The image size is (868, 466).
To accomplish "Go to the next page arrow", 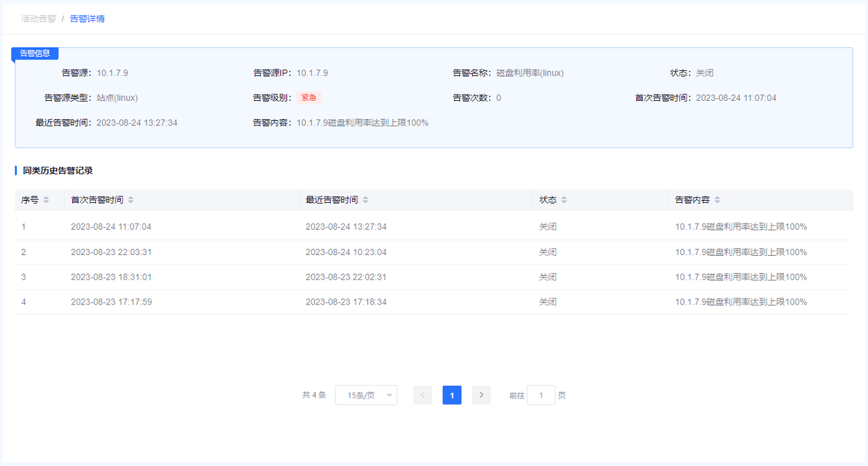I will coord(481,395).
